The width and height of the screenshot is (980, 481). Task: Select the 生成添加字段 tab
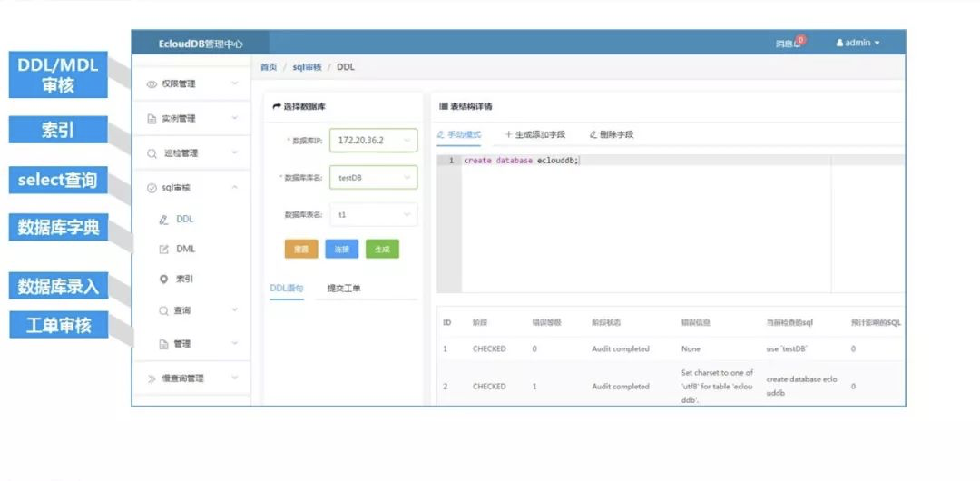(x=535, y=134)
